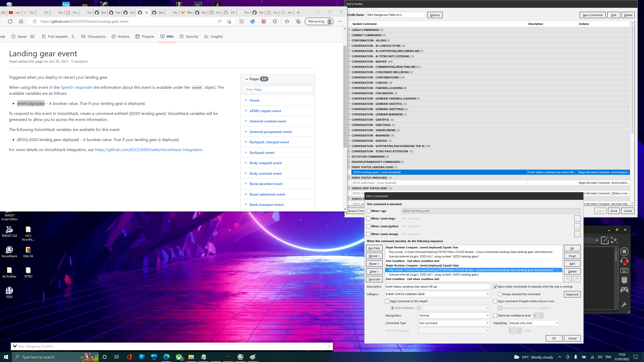
Task: Click VoiceAttack edit profile pencil icon
Action: [605, 240]
